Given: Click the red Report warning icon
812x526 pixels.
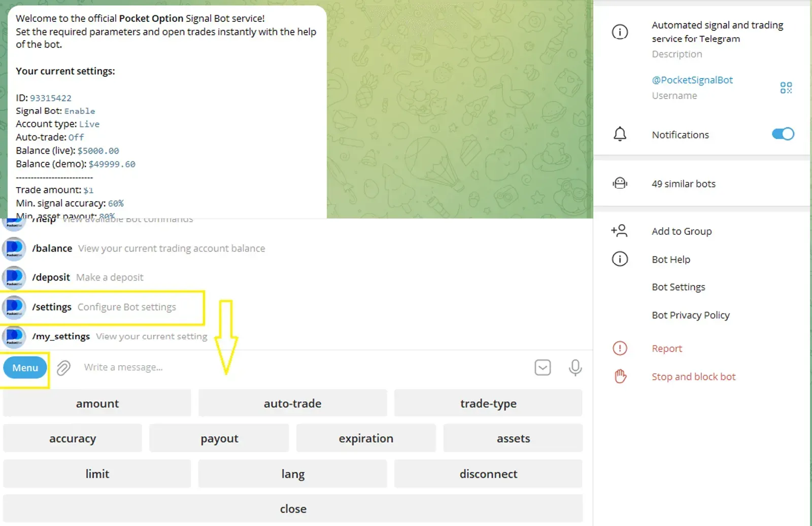Looking at the screenshot, I should tap(620, 348).
